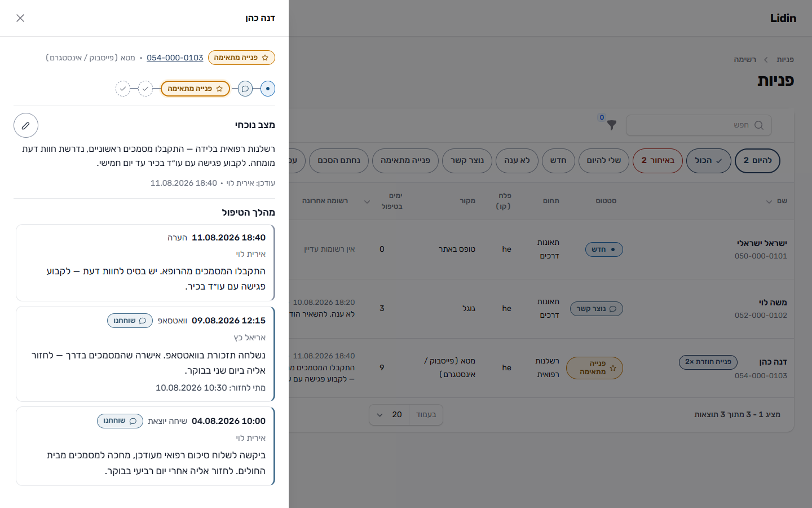Go to פניות breadcrumb link

pyautogui.click(x=785, y=59)
